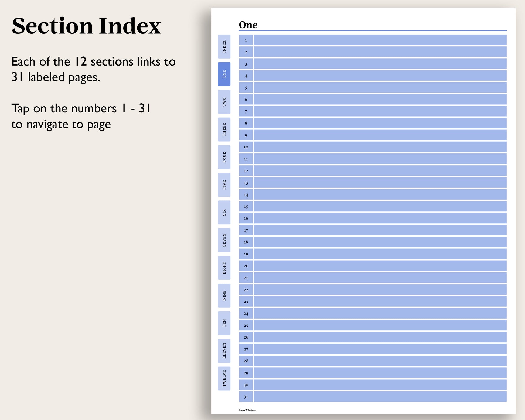
Task: Open the Index tab
Action: pos(224,46)
